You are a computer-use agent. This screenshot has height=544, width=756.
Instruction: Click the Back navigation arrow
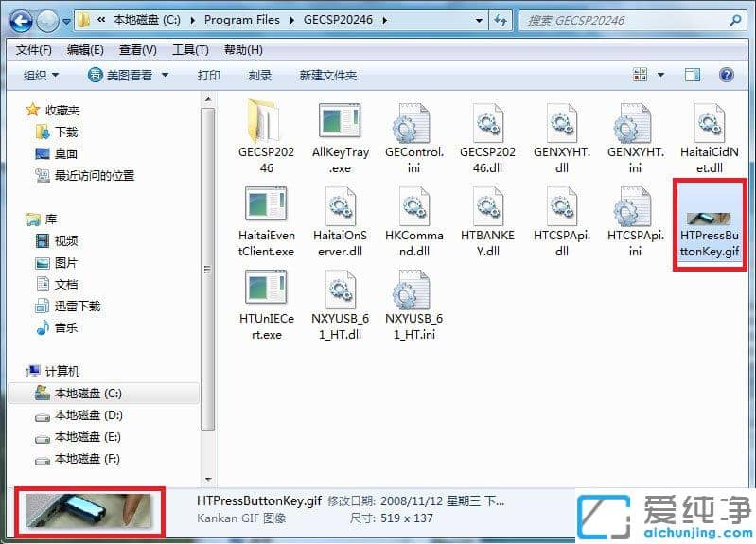tap(21, 21)
